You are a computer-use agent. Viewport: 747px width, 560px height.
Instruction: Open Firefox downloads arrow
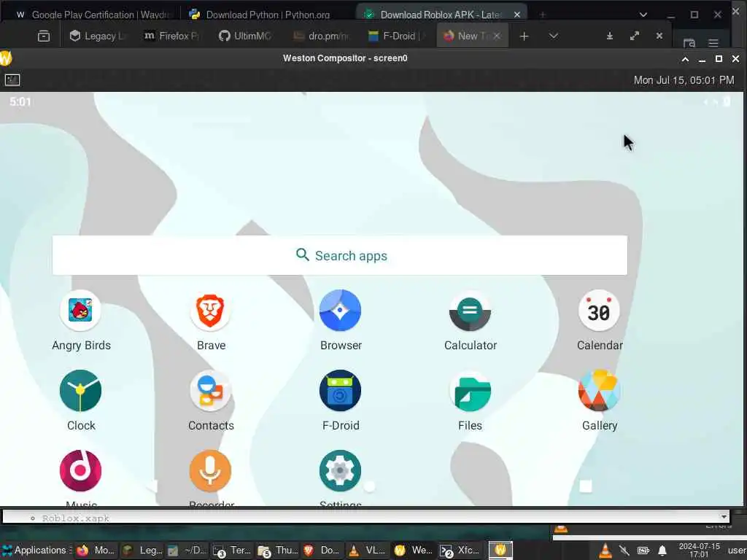click(609, 36)
